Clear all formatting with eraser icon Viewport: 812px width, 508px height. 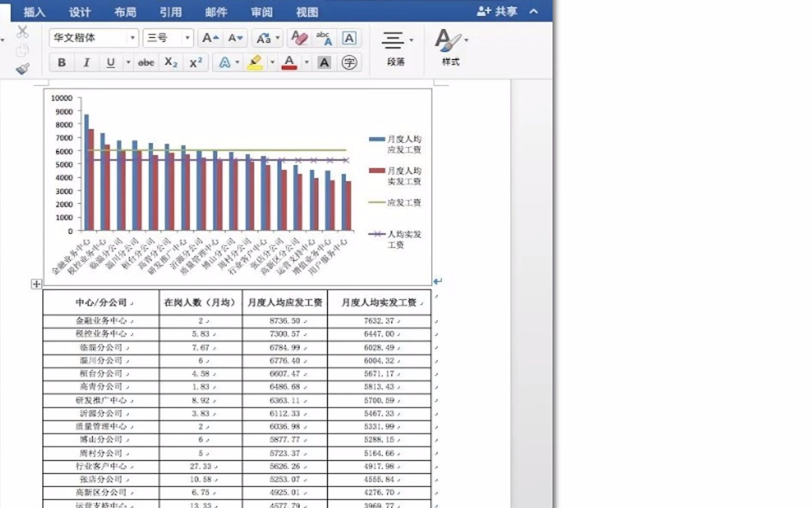(299, 38)
